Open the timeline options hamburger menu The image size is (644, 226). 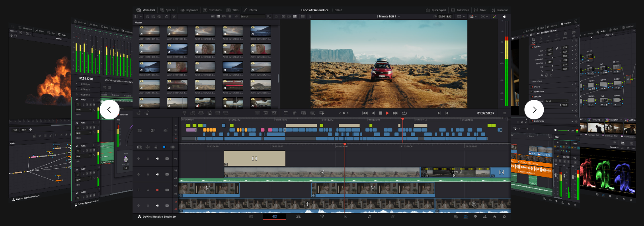[504, 113]
